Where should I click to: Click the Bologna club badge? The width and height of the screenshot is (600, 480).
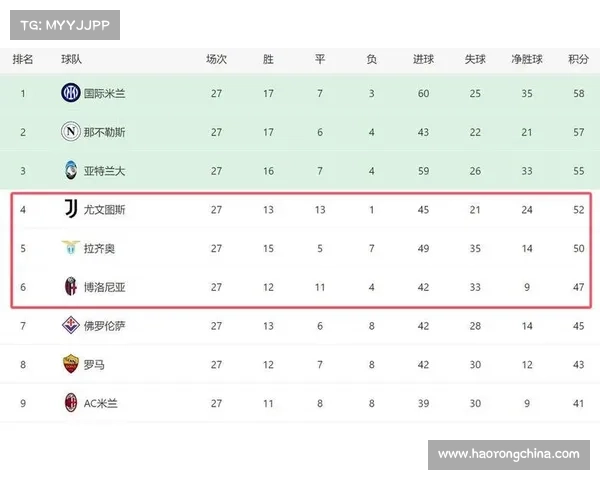(71, 286)
